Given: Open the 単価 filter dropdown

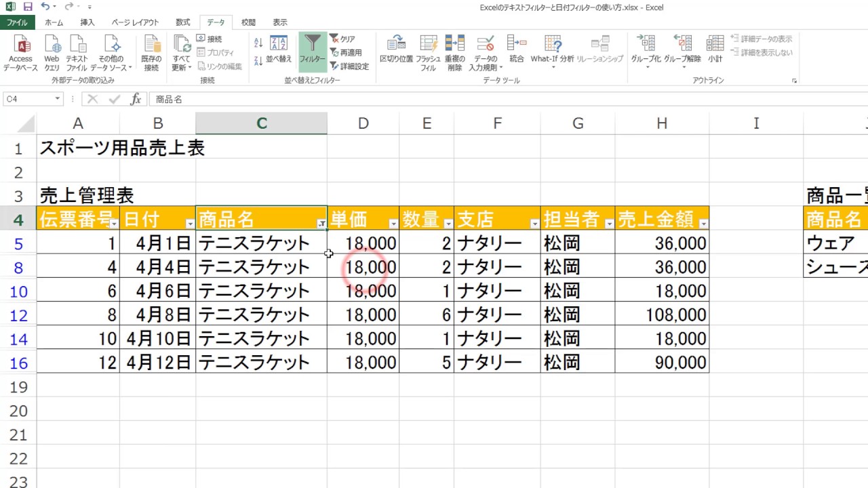Looking at the screenshot, I should point(393,223).
